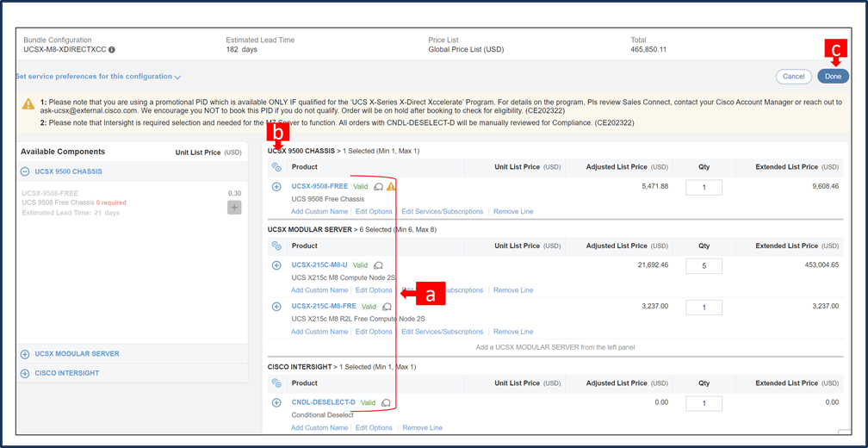
Task: Click Qty field for CNDL-DESELECT-D
Action: tap(704, 403)
